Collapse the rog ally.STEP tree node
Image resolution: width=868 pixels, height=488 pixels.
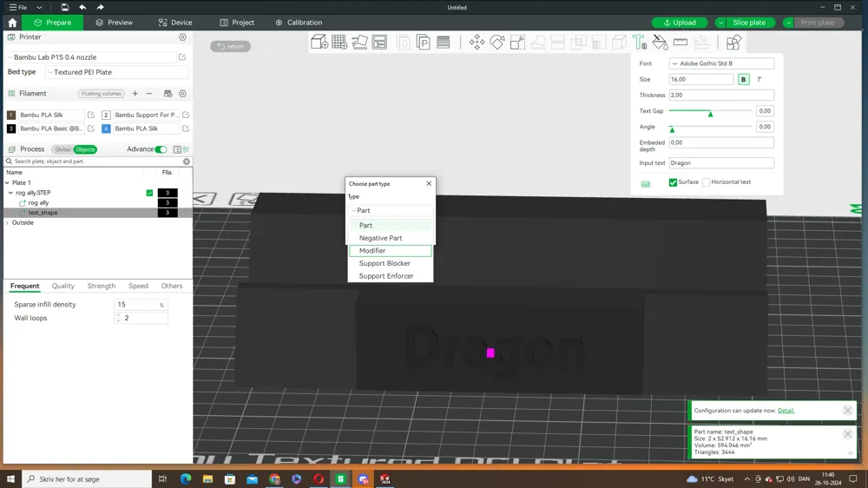10,193
